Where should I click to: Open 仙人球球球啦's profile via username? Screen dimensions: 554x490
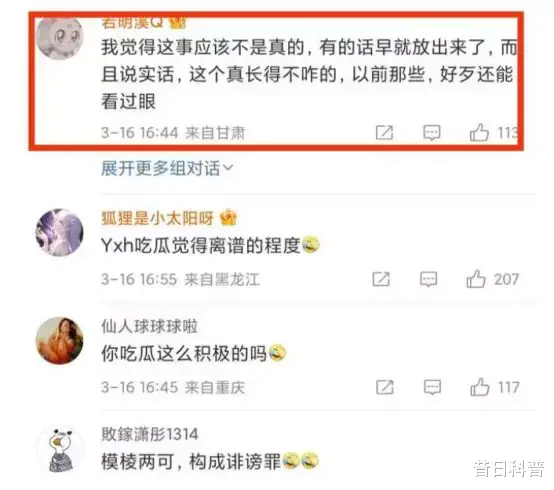click(149, 326)
